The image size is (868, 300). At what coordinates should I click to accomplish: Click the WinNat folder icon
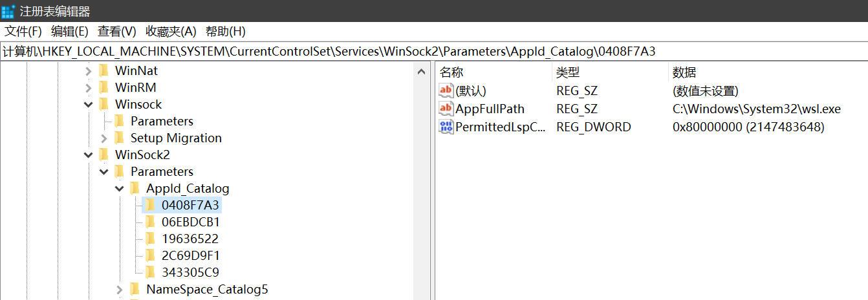click(x=104, y=70)
